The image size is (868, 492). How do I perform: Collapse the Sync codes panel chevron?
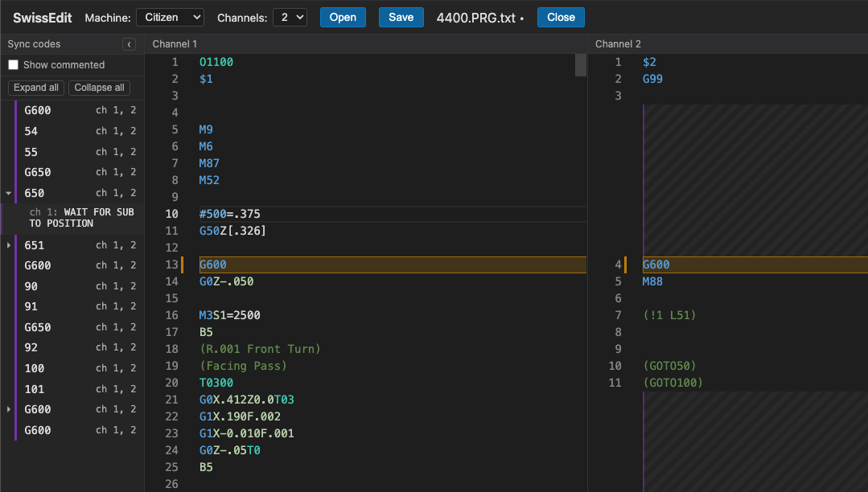pyautogui.click(x=129, y=44)
